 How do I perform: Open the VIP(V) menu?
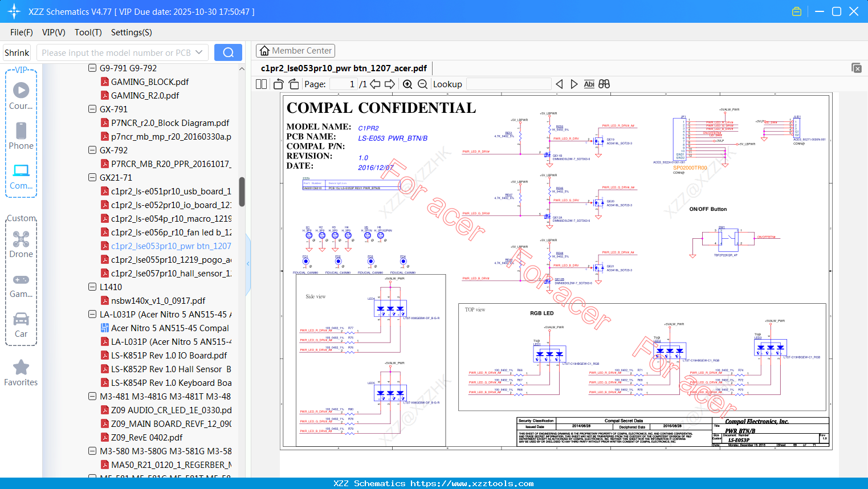click(54, 32)
